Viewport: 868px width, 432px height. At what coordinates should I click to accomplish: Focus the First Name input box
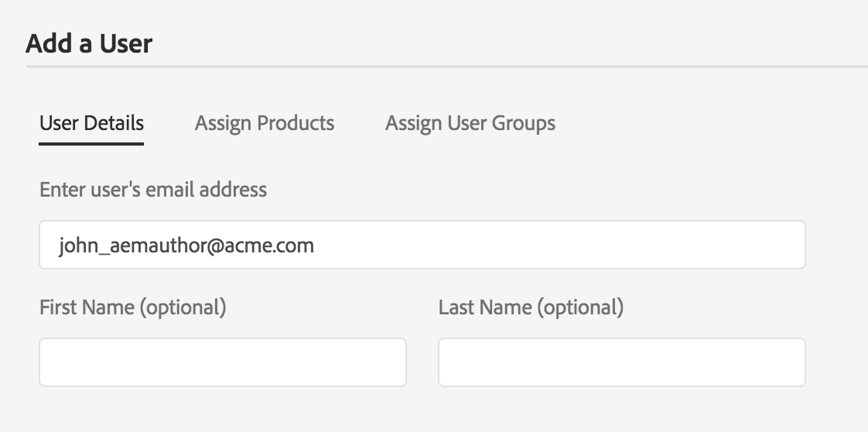(223, 362)
